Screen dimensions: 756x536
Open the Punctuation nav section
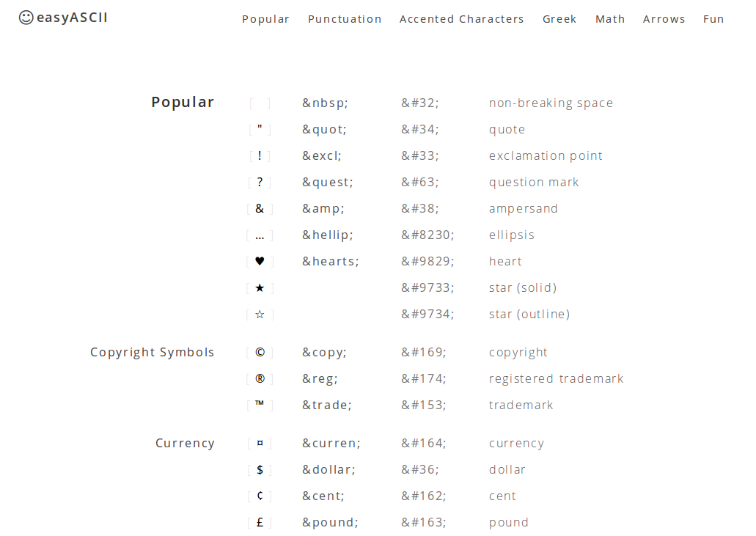pyautogui.click(x=345, y=19)
